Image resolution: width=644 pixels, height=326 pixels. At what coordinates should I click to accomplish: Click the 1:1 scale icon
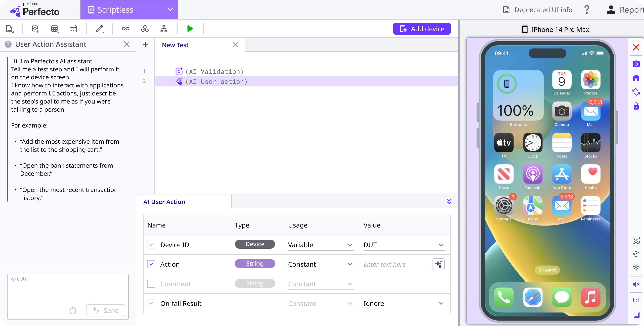636,300
